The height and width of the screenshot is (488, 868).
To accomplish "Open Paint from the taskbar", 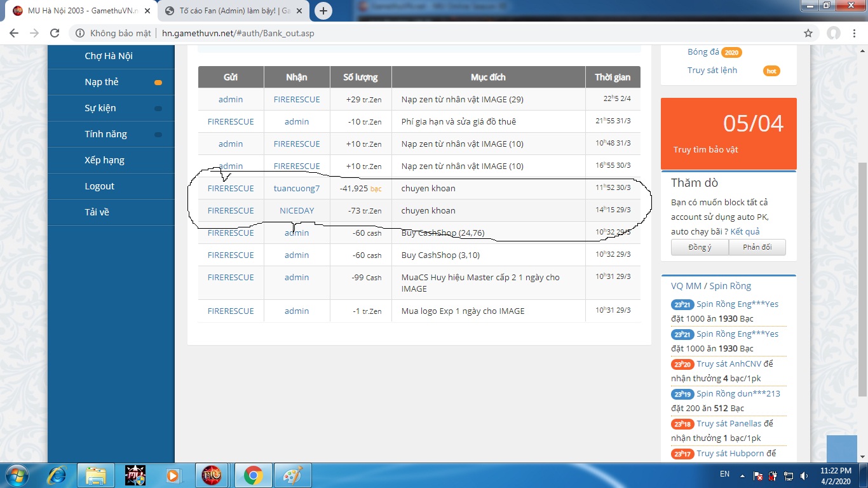I will tap(292, 475).
